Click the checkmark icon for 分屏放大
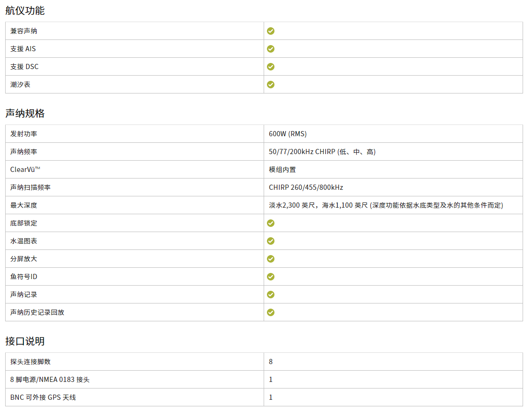 coord(271,259)
